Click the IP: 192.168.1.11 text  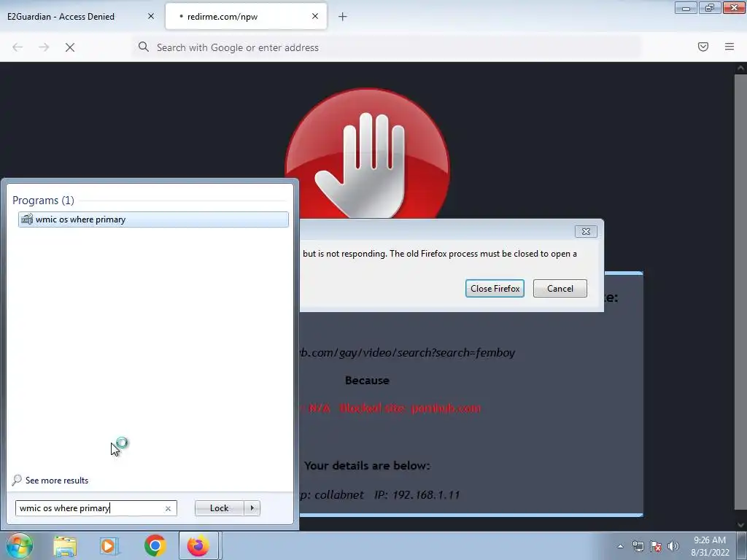[417, 495]
